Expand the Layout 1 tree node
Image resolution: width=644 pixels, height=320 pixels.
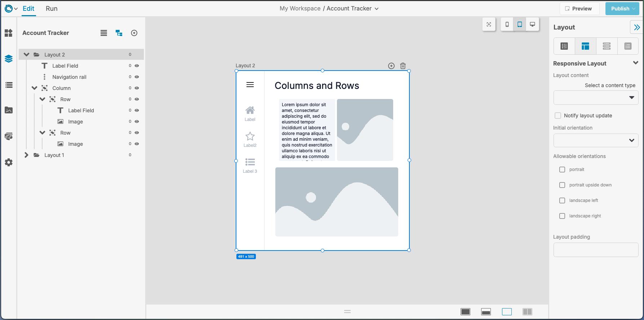pyautogui.click(x=26, y=155)
